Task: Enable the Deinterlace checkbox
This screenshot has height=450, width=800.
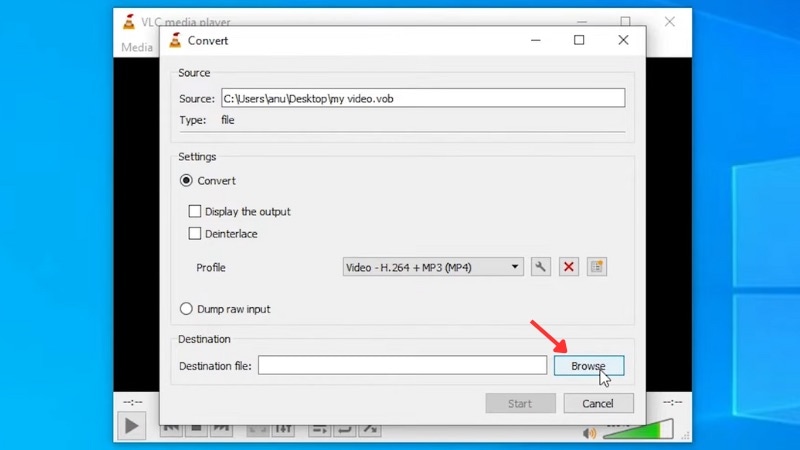Action: [x=194, y=234]
